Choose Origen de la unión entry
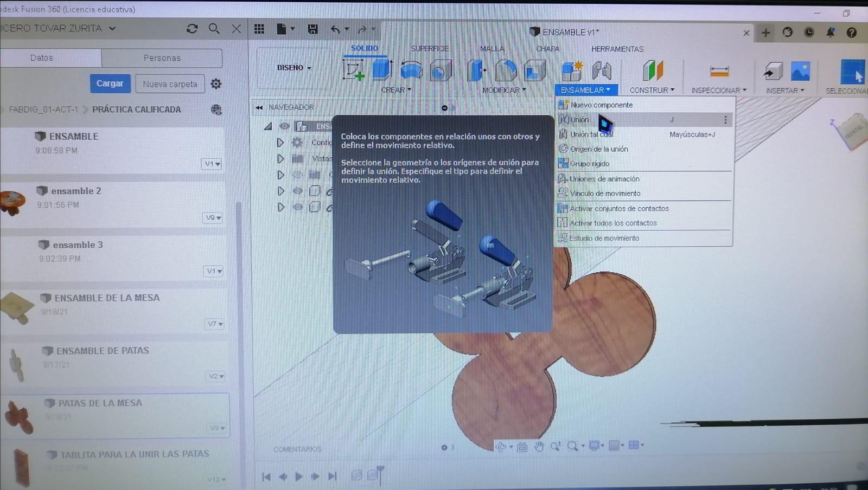The height and width of the screenshot is (490, 868). (644, 149)
